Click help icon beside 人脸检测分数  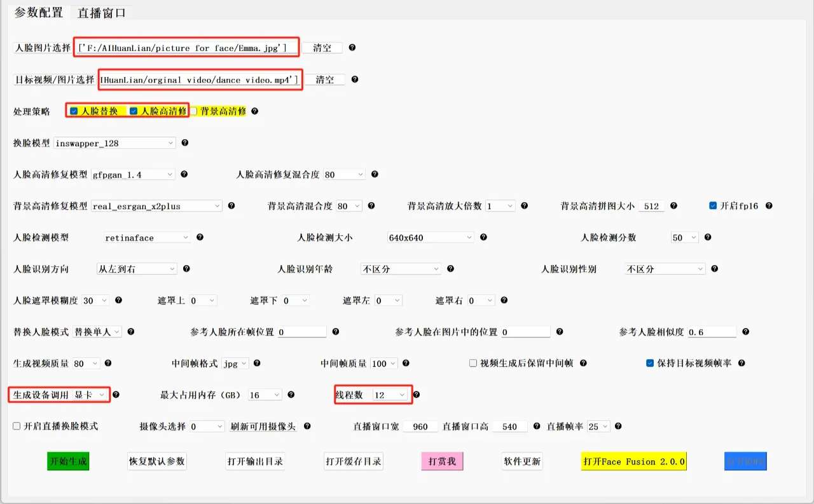click(708, 237)
